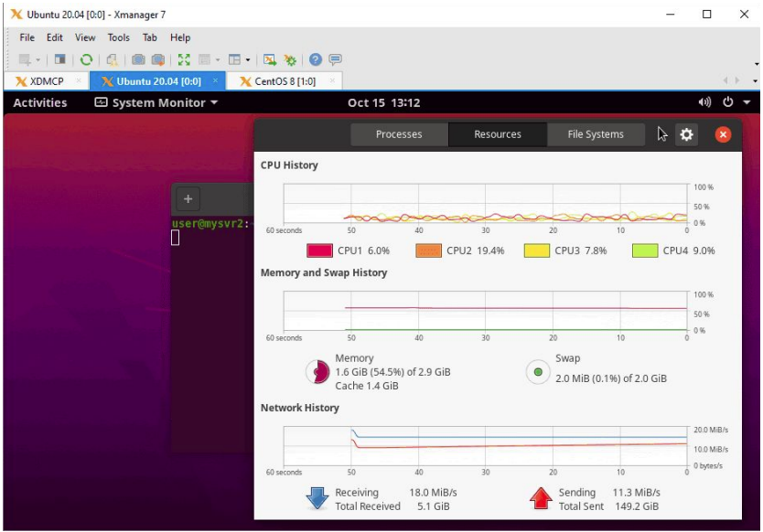Screen dimensions: 763x532
Task: Click the CPU1 red color swatch
Action: pyautogui.click(x=319, y=250)
